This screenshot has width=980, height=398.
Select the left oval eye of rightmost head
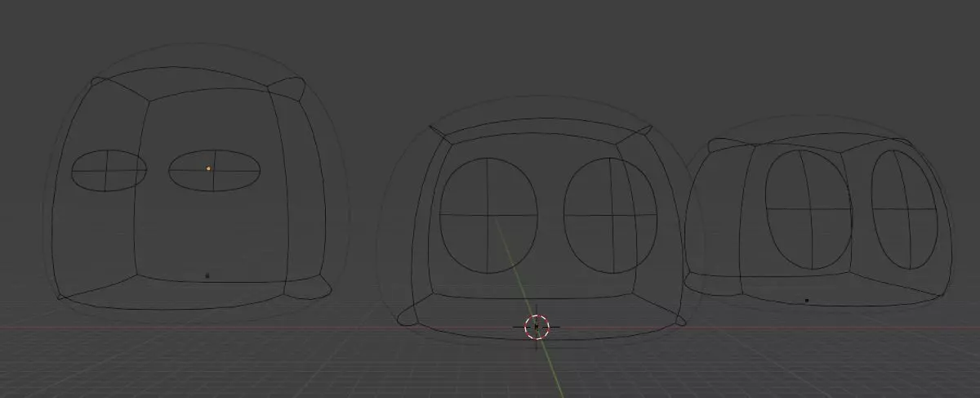(808, 208)
